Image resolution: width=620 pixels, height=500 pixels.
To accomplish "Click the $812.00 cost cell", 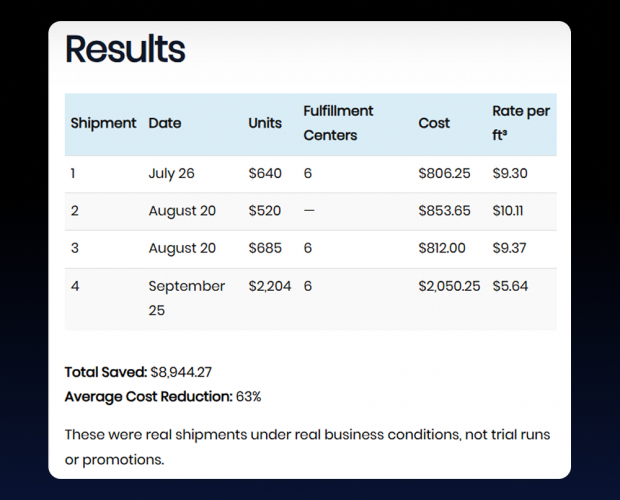I will tap(442, 248).
